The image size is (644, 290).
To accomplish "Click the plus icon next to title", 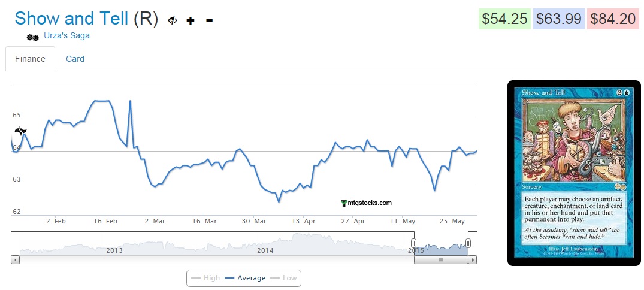I will 191,20.
